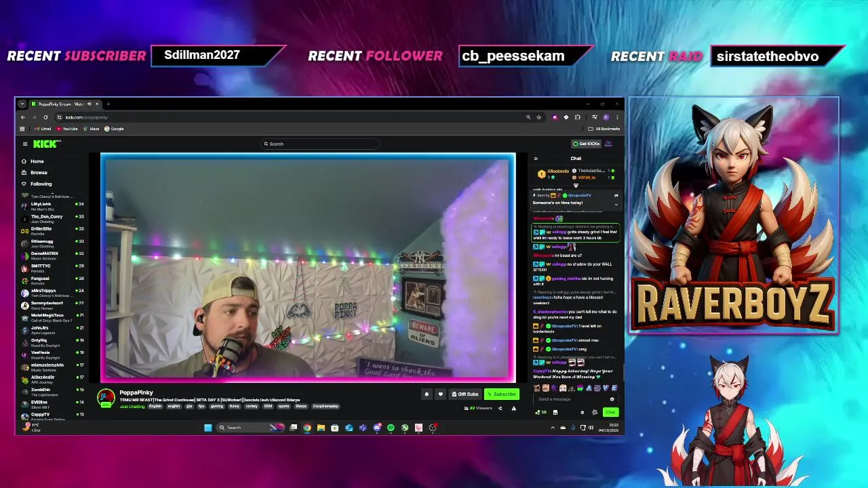Open the Kick hamburger sidebar menu

click(25, 144)
